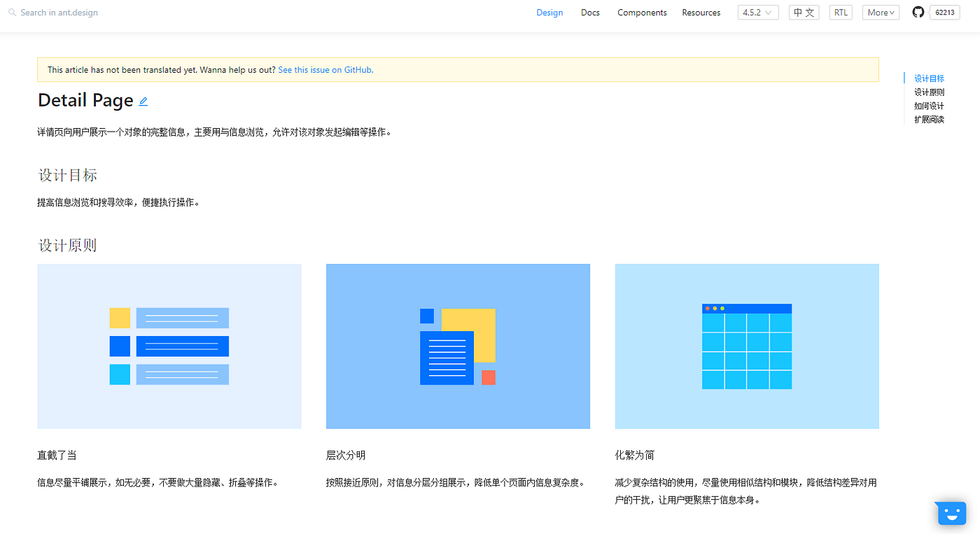The width and height of the screenshot is (980, 534).
Task: Open the Design navigation item
Action: click(x=549, y=13)
